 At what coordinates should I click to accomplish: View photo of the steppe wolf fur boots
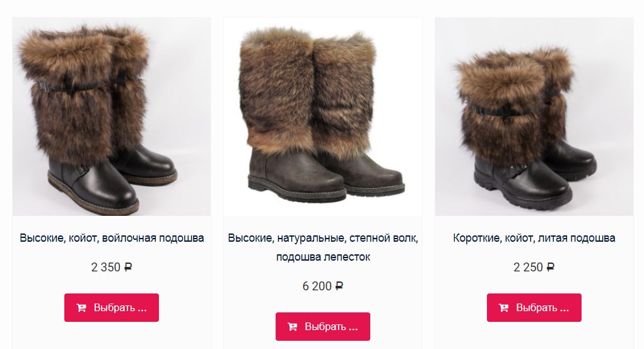coord(323,116)
